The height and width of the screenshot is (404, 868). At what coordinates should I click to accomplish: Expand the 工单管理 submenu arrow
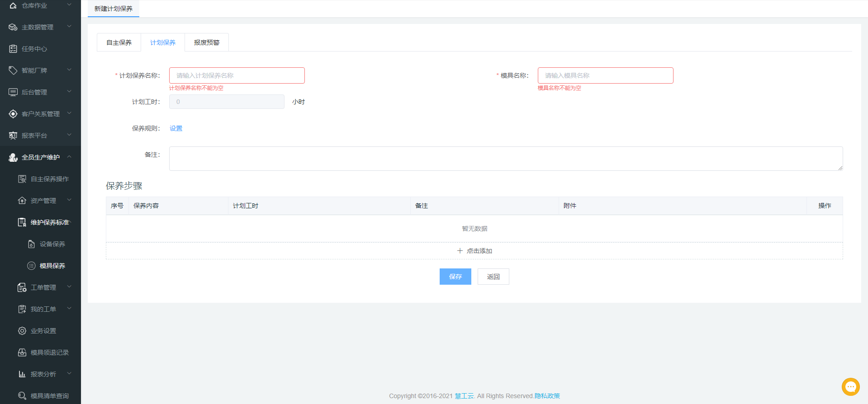click(69, 287)
